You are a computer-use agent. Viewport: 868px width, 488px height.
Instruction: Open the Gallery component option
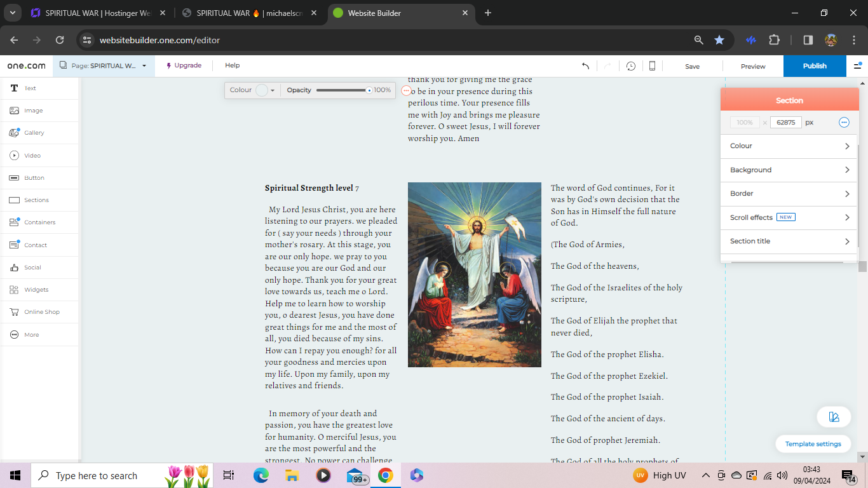click(x=39, y=133)
